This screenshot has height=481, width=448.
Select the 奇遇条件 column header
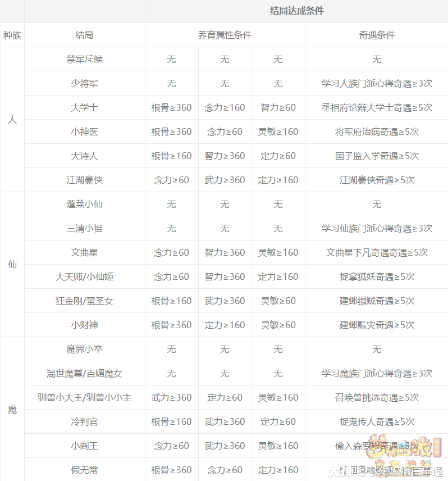(x=377, y=35)
